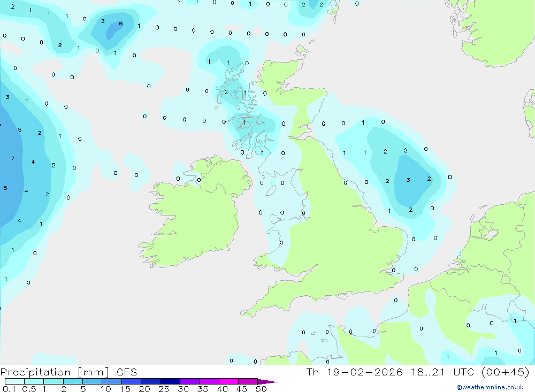Open the weatheronline.co.uk copyright link
Viewport: 535px width, 392px height.
tap(490, 387)
